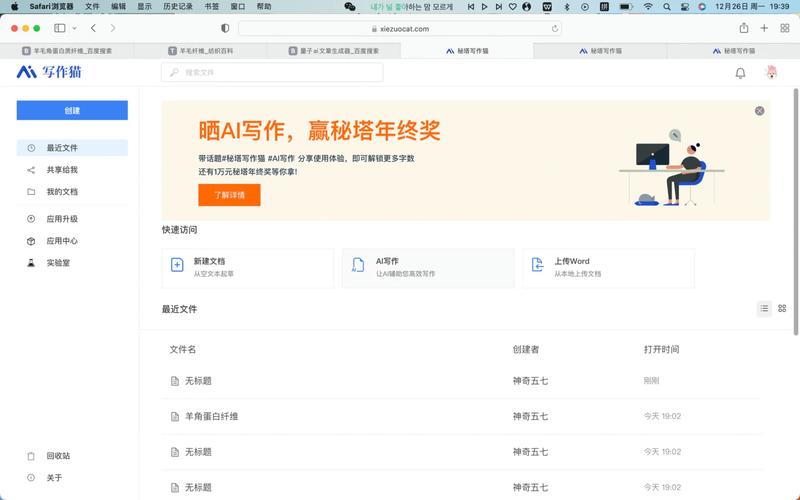
Task: Switch recent files to list view
Action: [x=764, y=308]
